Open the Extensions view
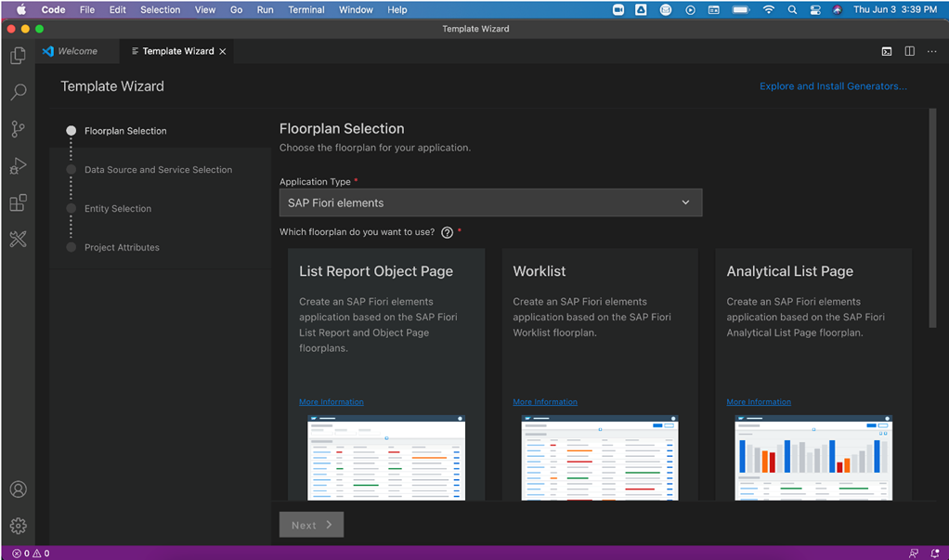This screenshot has width=949, height=560. coord(19,202)
